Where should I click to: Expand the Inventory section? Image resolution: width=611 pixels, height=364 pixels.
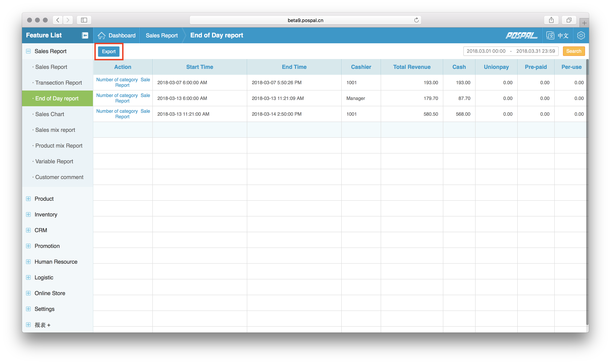coord(29,214)
